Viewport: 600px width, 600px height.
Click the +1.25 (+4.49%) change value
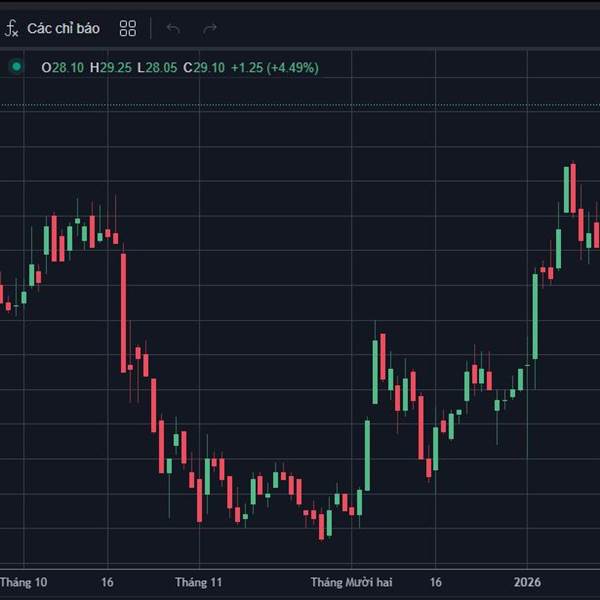point(274,68)
